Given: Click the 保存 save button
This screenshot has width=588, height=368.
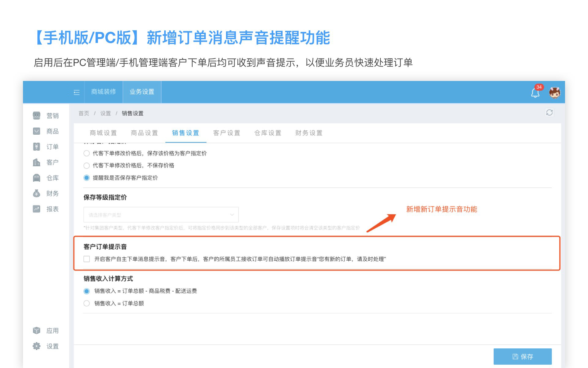Looking at the screenshot, I should tap(522, 356).
